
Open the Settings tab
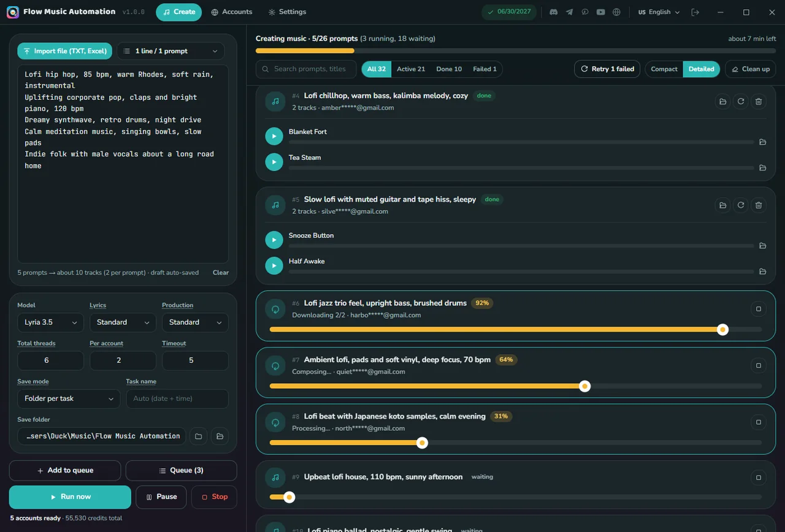[287, 12]
